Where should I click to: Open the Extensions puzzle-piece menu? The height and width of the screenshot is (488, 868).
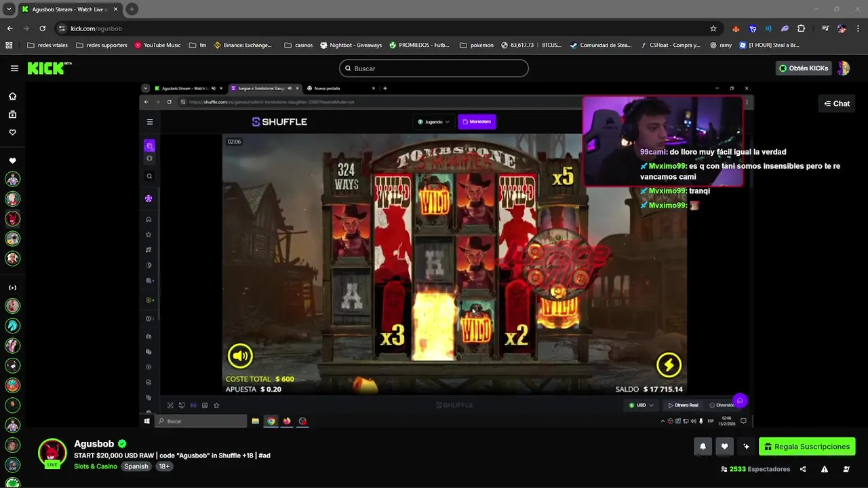coord(802,28)
